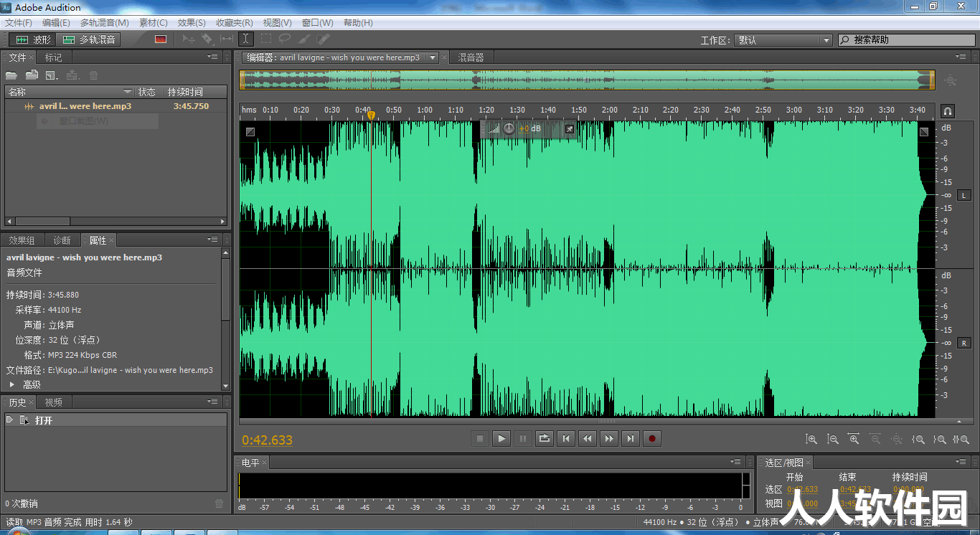Image resolution: width=980 pixels, height=535 pixels.
Task: Switch to the 视频 video tab
Action: pos(53,402)
